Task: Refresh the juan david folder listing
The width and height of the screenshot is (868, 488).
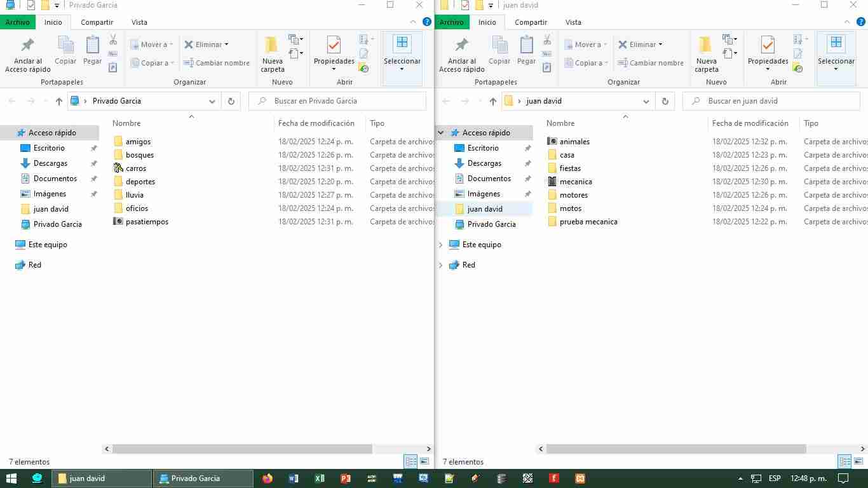Action: pos(665,101)
